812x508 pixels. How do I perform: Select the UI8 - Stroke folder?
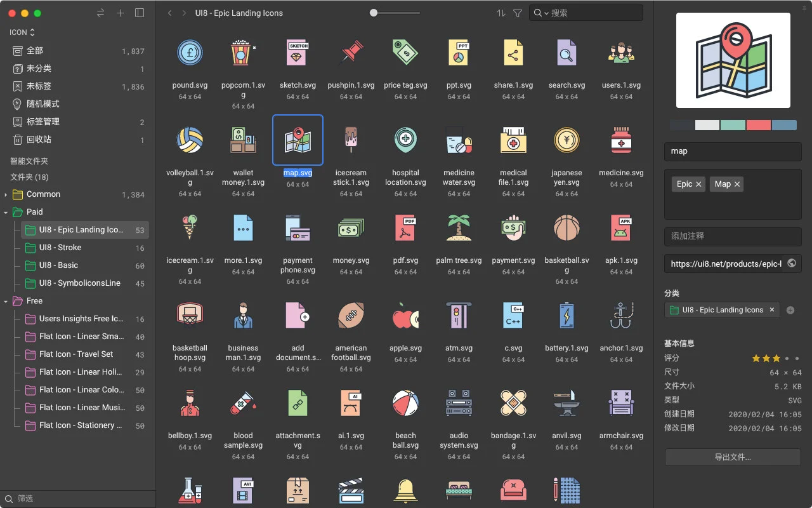coord(60,248)
